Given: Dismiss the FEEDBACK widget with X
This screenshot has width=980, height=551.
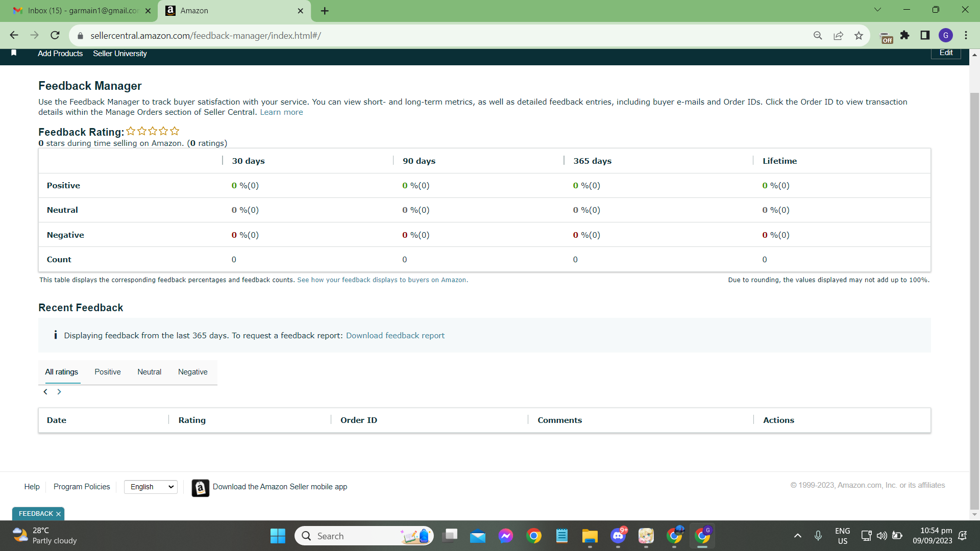Looking at the screenshot, I should pos(58,514).
